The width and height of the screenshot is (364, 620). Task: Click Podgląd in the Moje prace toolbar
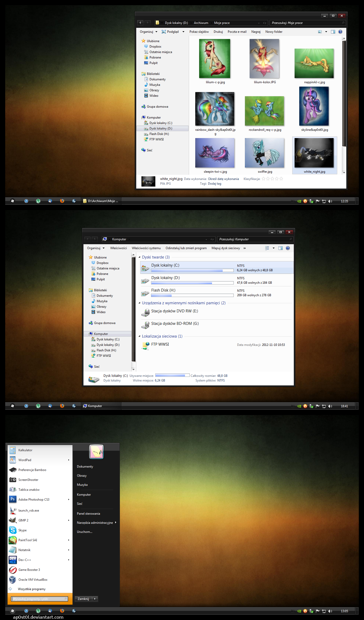(170, 32)
